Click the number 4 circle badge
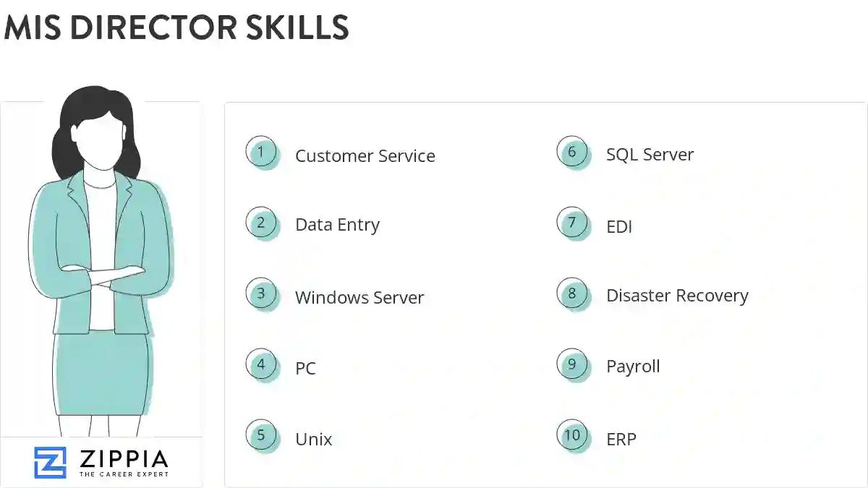 [x=262, y=365]
